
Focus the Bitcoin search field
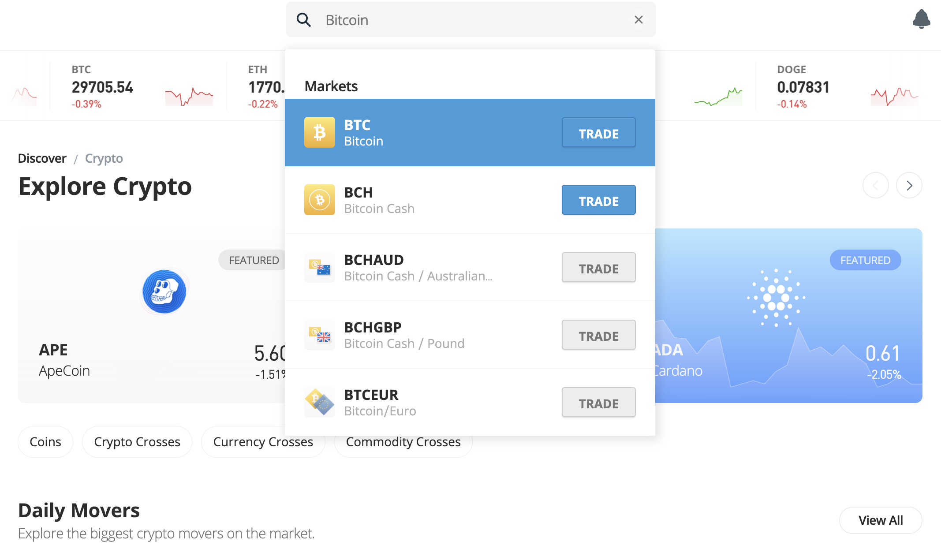point(470,20)
